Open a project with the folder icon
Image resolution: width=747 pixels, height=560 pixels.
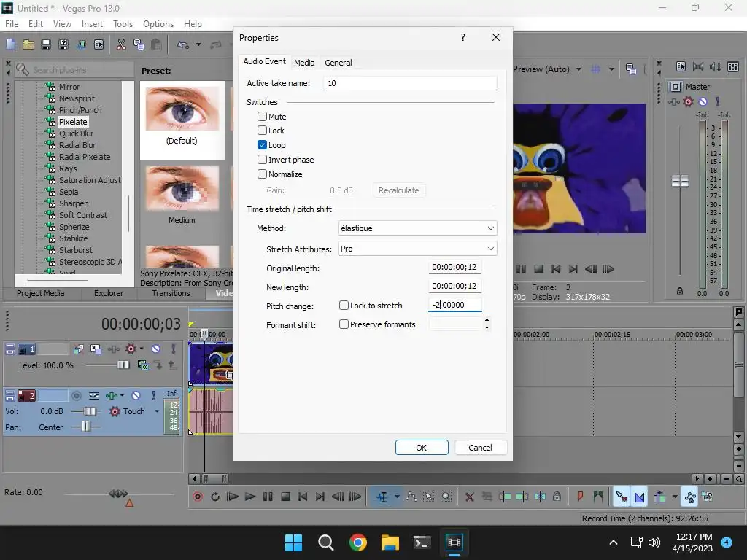[28, 44]
